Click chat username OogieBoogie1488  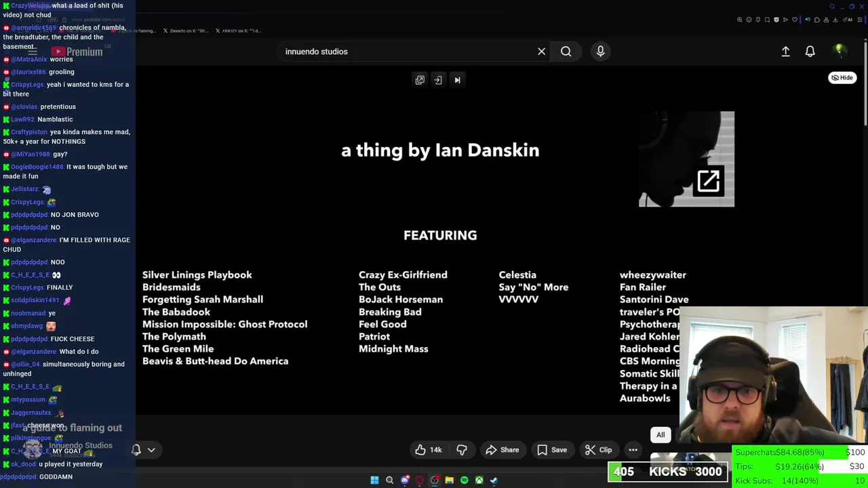coord(37,167)
